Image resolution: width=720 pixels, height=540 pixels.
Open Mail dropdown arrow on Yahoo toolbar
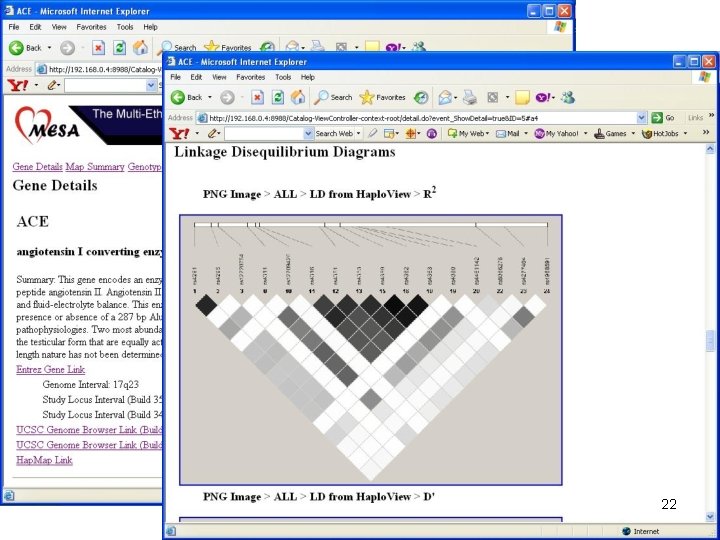coord(526,134)
